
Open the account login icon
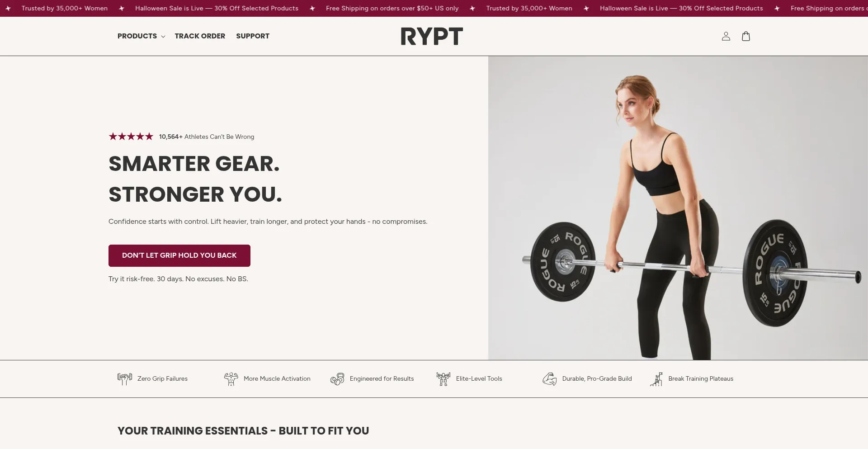click(x=726, y=36)
